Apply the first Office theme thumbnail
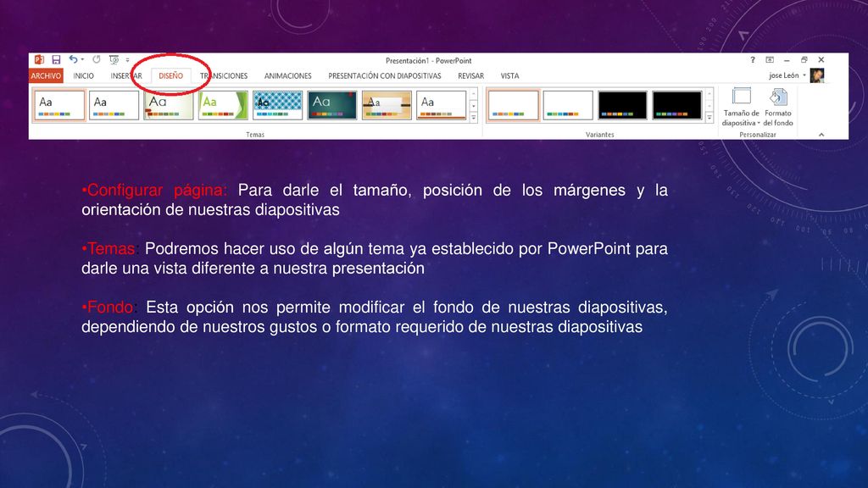Viewport: 868px width, 488px height. 59,105
